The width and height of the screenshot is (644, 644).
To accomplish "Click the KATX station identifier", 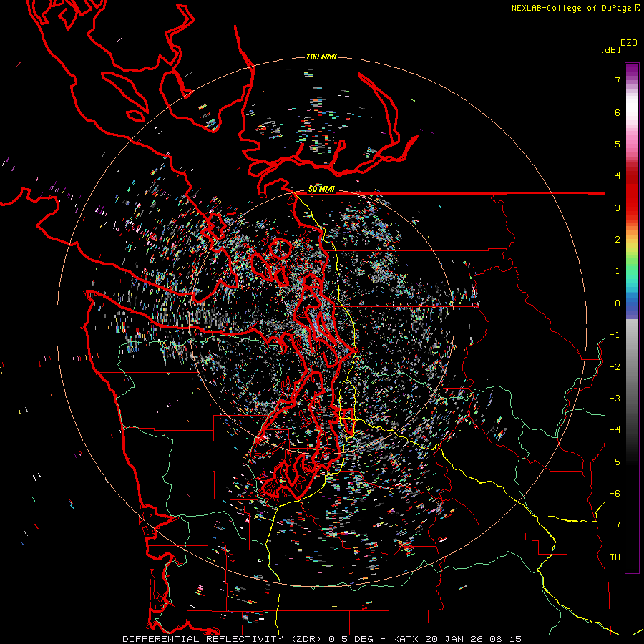I will pos(406,639).
